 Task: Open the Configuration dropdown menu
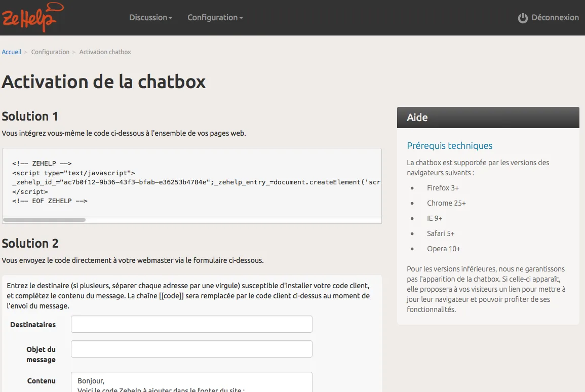[215, 18]
